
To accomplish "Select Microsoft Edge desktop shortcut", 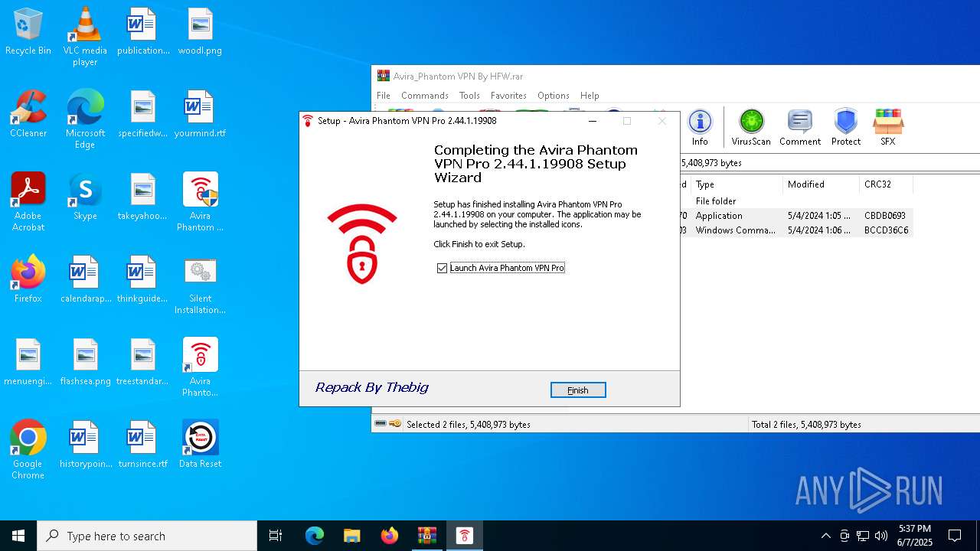I will [x=85, y=119].
